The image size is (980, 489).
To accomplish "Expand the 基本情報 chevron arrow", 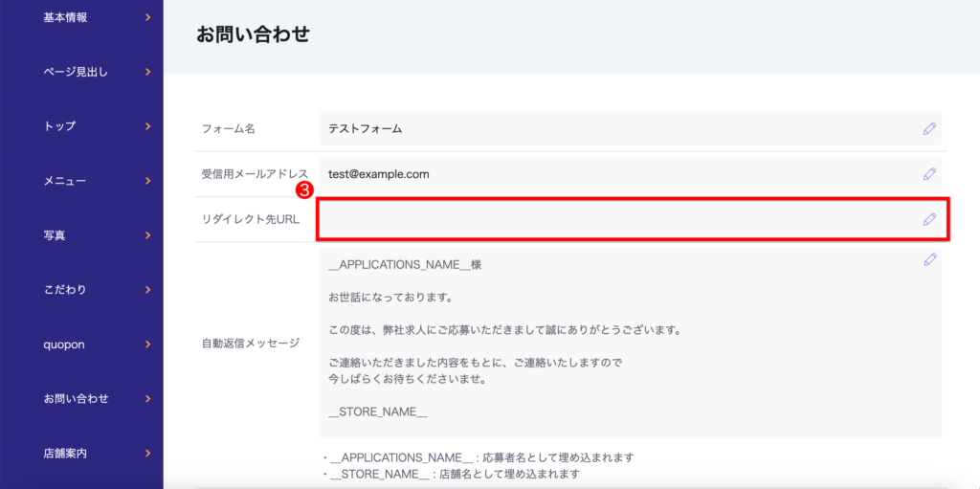I will [147, 17].
